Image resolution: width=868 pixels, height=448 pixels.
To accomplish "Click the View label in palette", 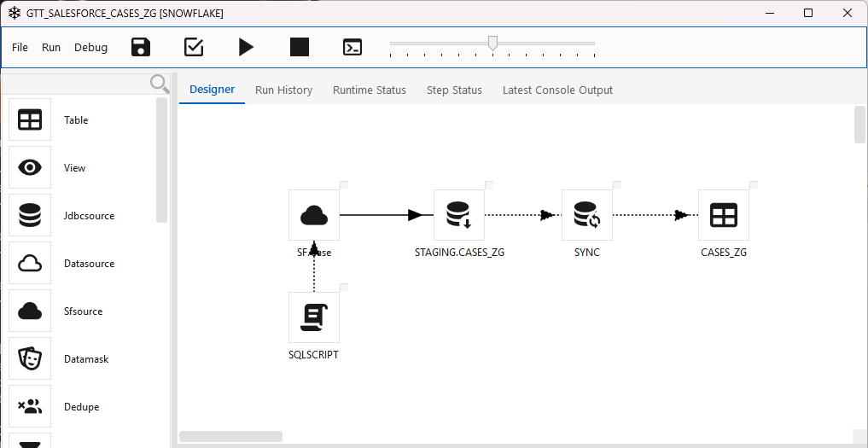I will click(75, 168).
